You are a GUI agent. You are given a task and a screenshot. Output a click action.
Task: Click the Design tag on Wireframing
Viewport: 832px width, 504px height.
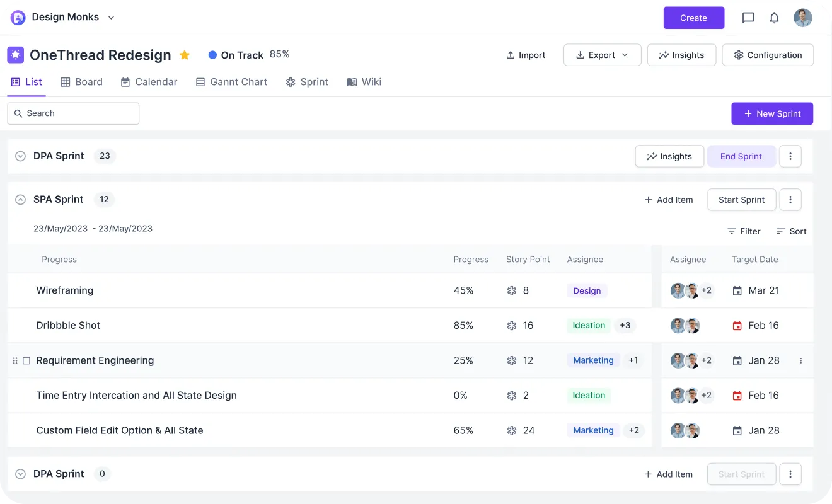(587, 290)
